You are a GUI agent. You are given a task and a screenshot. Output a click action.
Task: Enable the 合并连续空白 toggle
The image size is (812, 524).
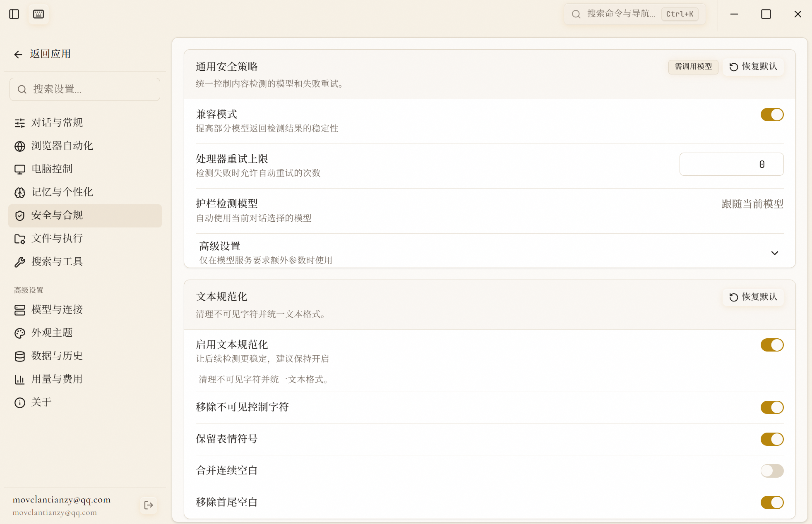(772, 471)
